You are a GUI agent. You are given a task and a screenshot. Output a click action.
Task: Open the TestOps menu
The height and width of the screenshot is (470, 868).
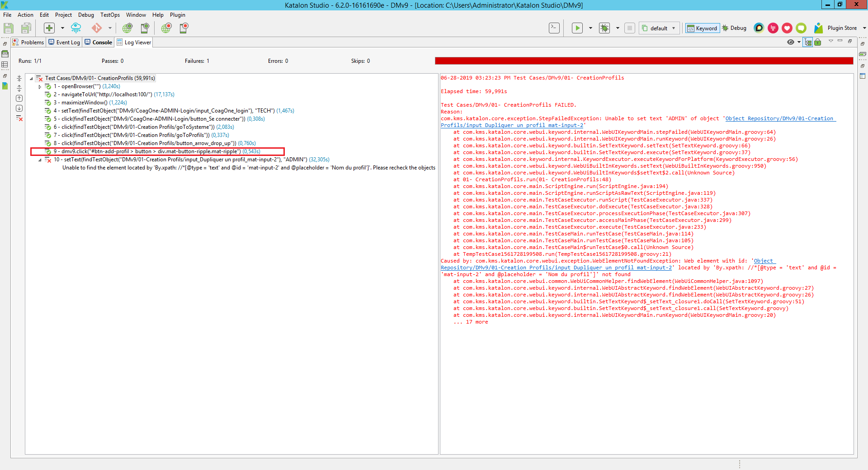(x=110, y=15)
